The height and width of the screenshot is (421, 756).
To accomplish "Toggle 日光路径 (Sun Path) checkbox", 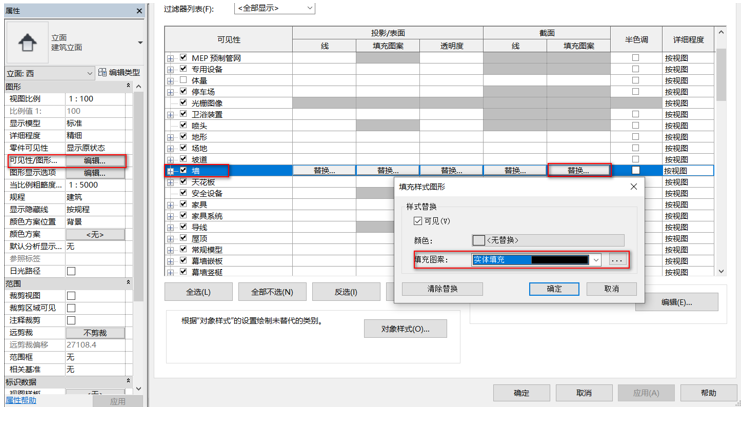I will pos(71,271).
